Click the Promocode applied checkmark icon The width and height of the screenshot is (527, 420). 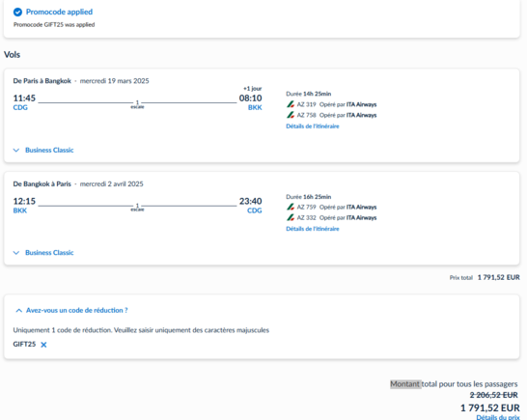tap(17, 13)
